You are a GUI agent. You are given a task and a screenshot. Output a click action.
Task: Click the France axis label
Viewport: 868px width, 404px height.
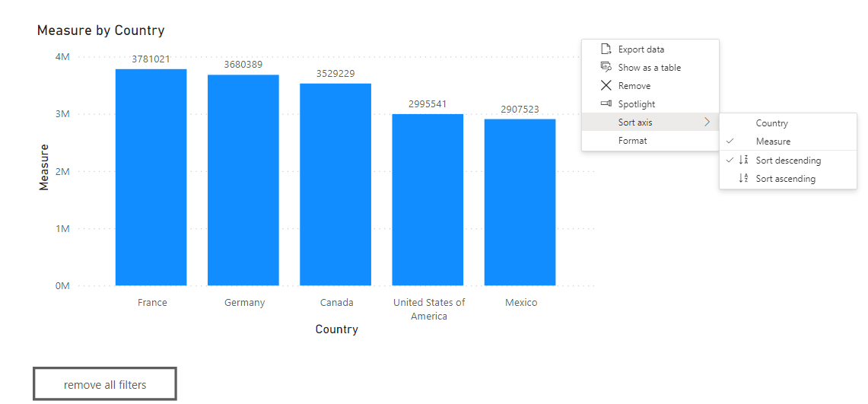[152, 303]
